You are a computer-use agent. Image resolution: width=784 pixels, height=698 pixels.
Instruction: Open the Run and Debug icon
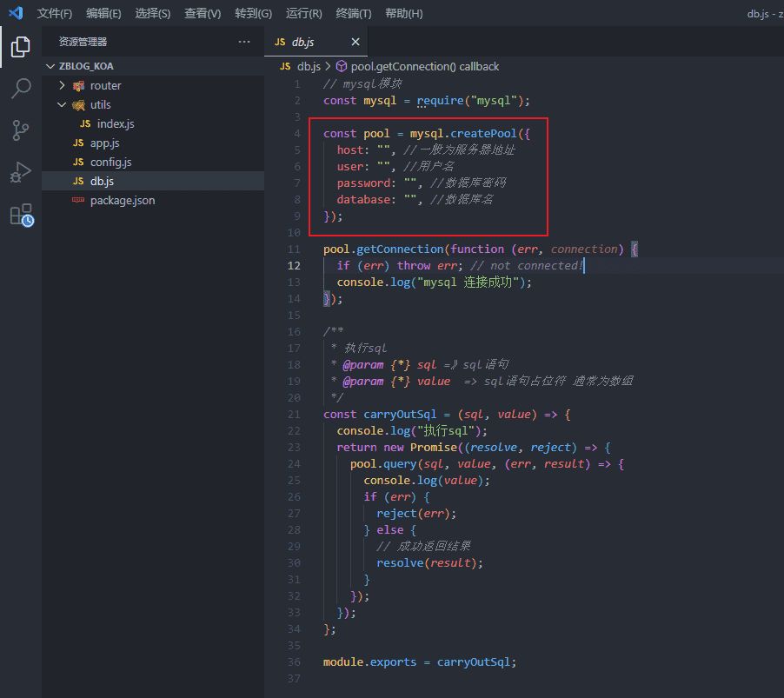pyautogui.click(x=21, y=172)
